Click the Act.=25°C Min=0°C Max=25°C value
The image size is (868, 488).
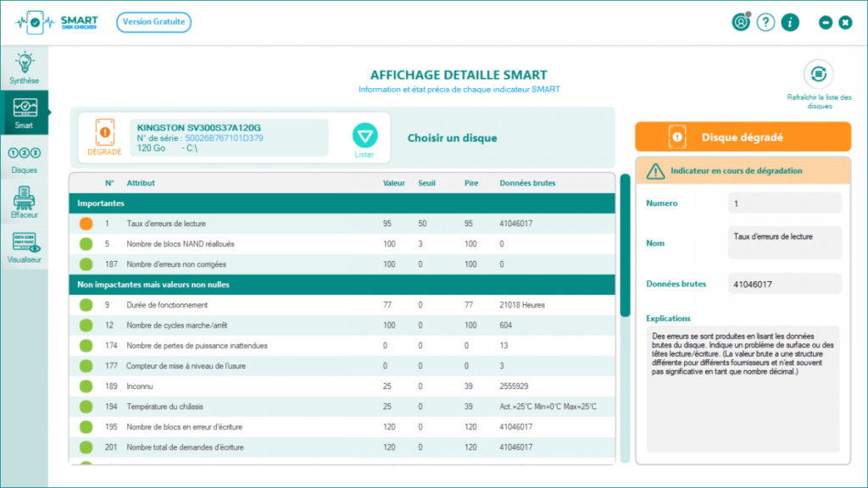tap(548, 407)
